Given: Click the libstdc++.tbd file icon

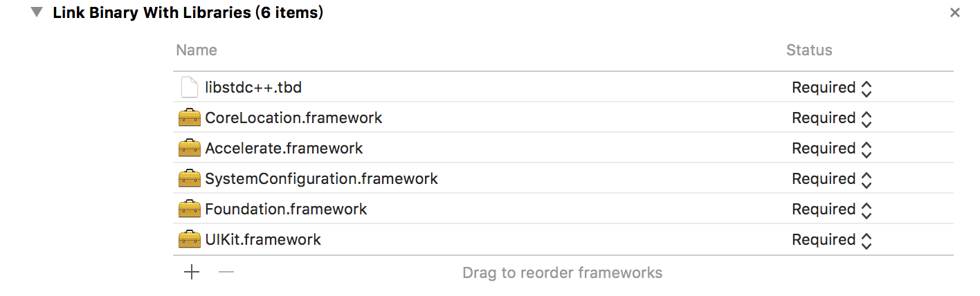Looking at the screenshot, I should [189, 88].
